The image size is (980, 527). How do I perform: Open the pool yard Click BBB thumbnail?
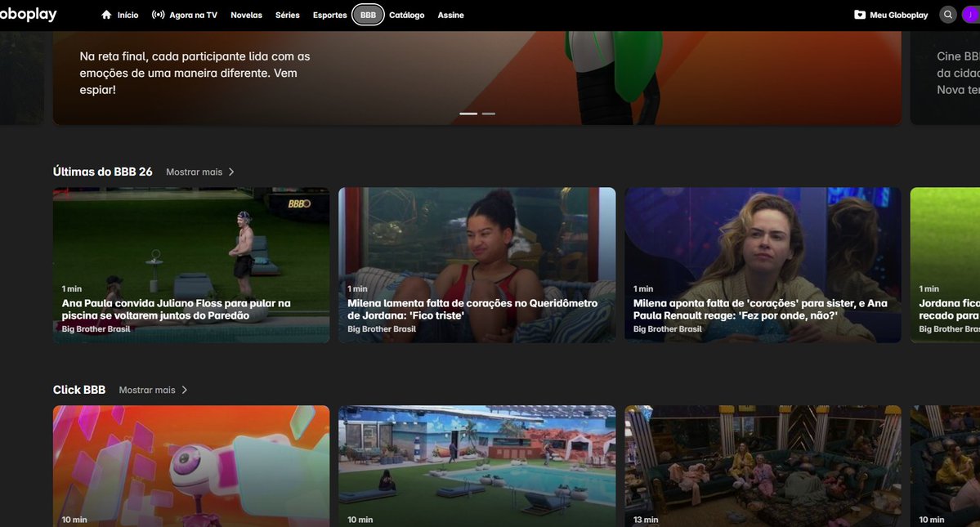pos(477,466)
